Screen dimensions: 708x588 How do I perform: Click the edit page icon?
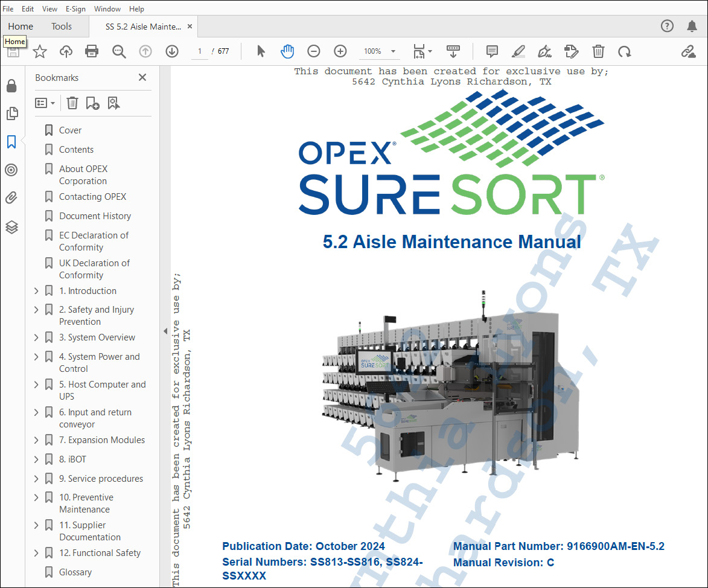(x=571, y=51)
